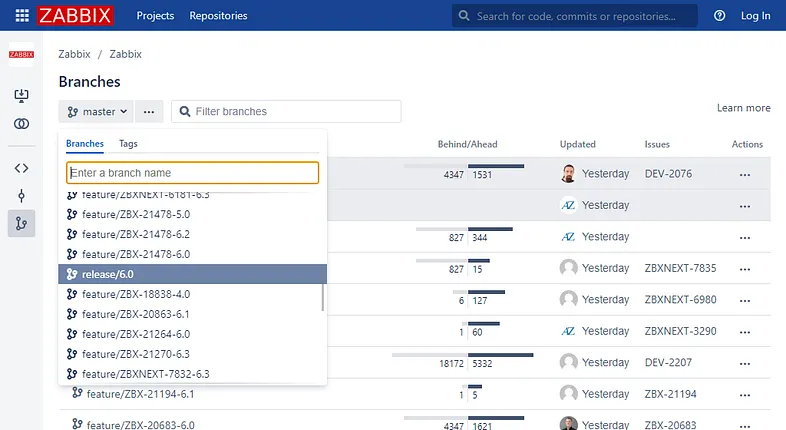The height and width of the screenshot is (430, 786).
Task: Click the branch dropdown list scrollbar
Action: point(322,297)
